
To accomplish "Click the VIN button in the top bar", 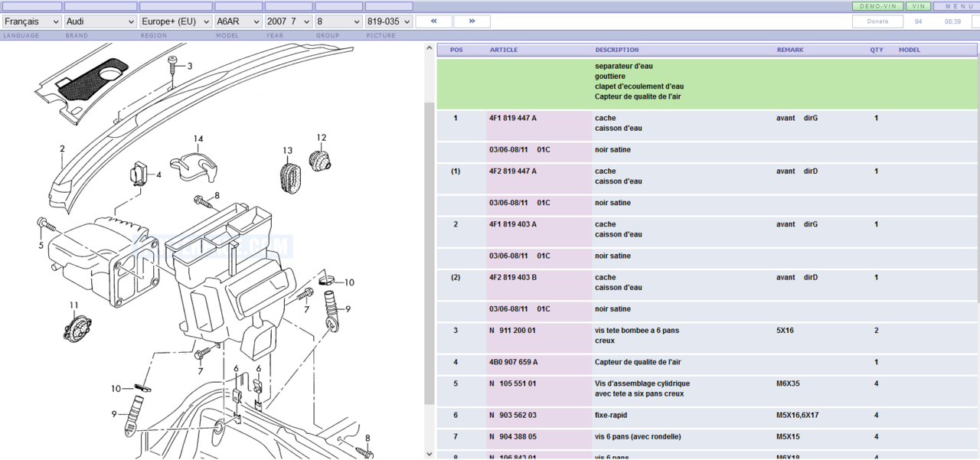I will click(x=919, y=6).
